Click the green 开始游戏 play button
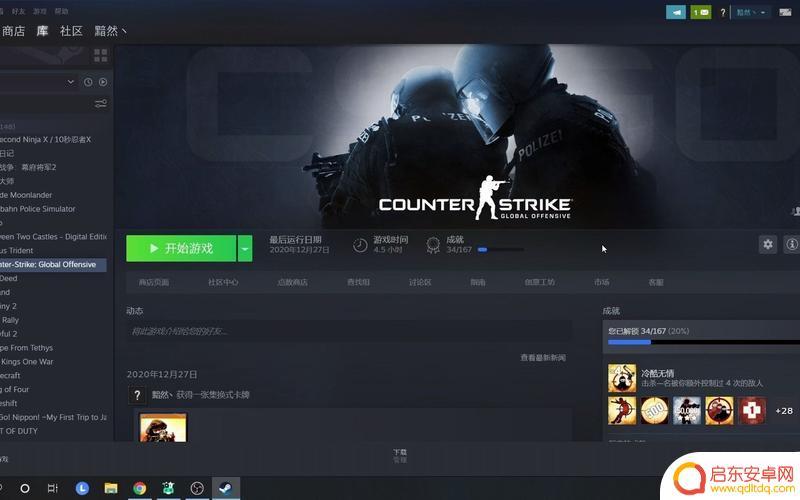Screen dimensions: 800x500 pos(181,248)
